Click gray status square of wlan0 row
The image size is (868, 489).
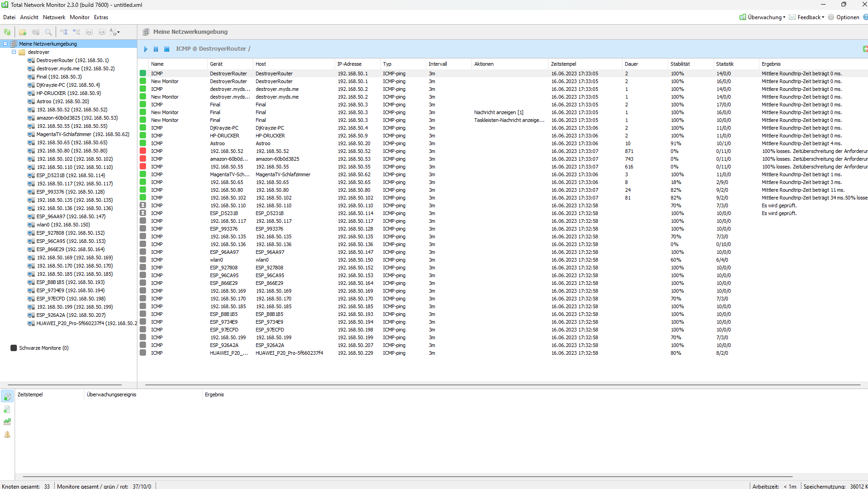(x=143, y=260)
